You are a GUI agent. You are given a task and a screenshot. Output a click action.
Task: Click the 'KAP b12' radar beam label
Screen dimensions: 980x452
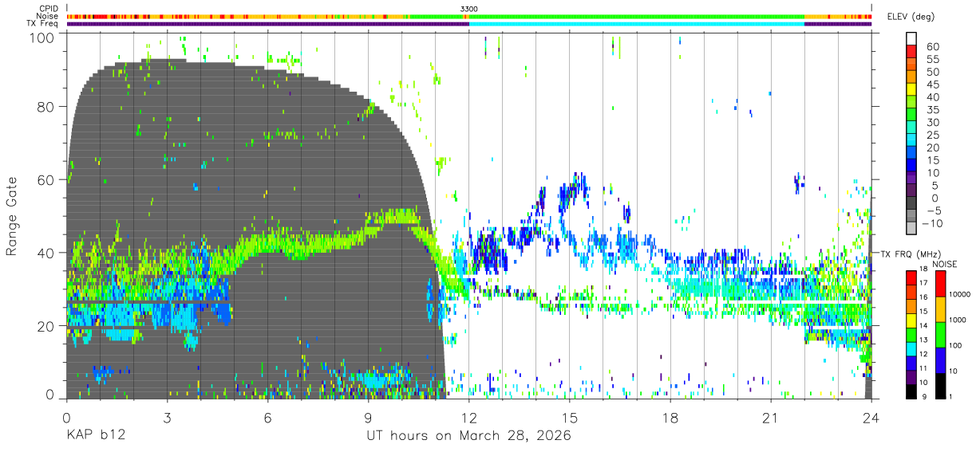point(95,436)
